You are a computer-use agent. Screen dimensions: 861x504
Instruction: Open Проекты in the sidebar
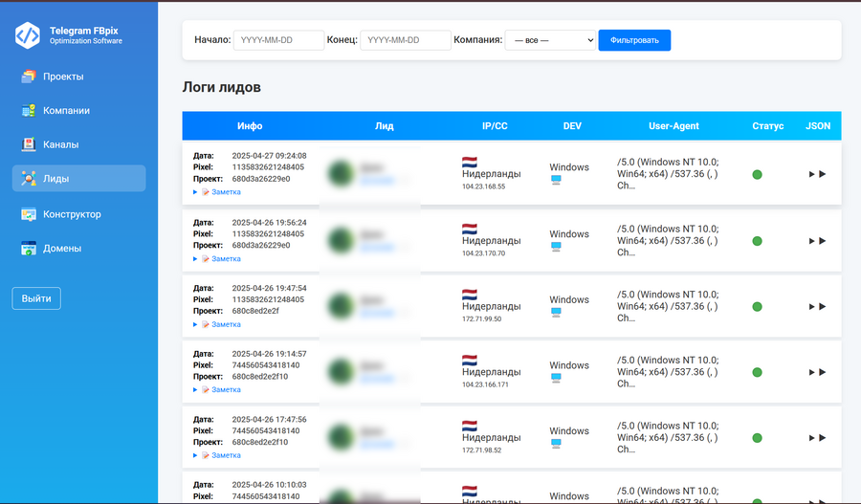coord(79,77)
